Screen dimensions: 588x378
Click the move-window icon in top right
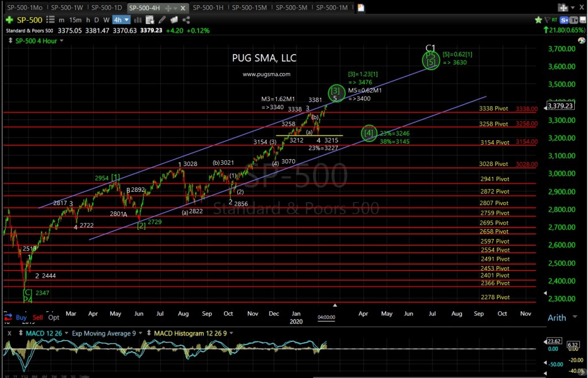tap(563, 7)
